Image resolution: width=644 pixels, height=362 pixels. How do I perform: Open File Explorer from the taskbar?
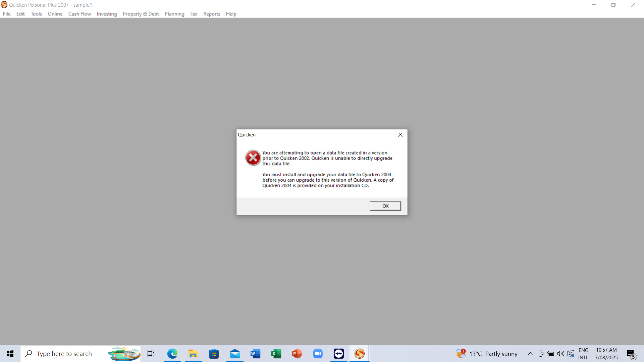point(193,354)
